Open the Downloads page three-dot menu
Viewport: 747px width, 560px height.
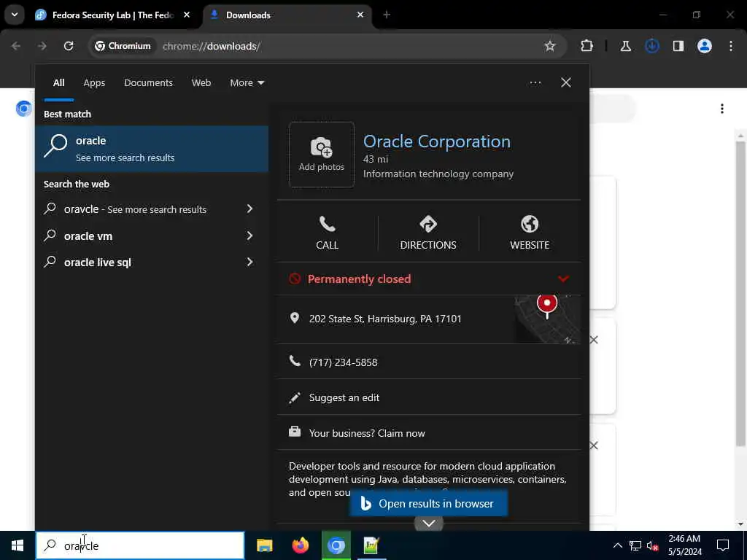[x=722, y=109]
